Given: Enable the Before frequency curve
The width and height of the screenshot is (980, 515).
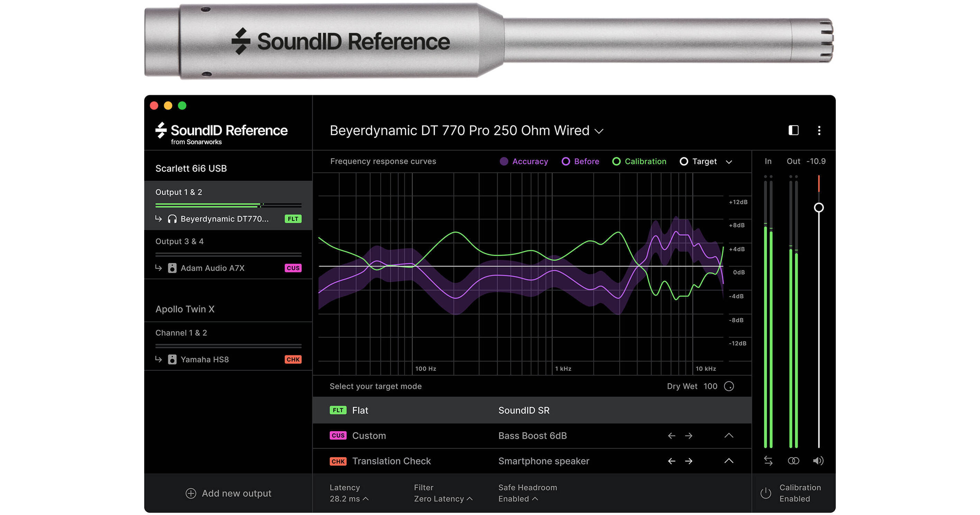Looking at the screenshot, I should [567, 161].
